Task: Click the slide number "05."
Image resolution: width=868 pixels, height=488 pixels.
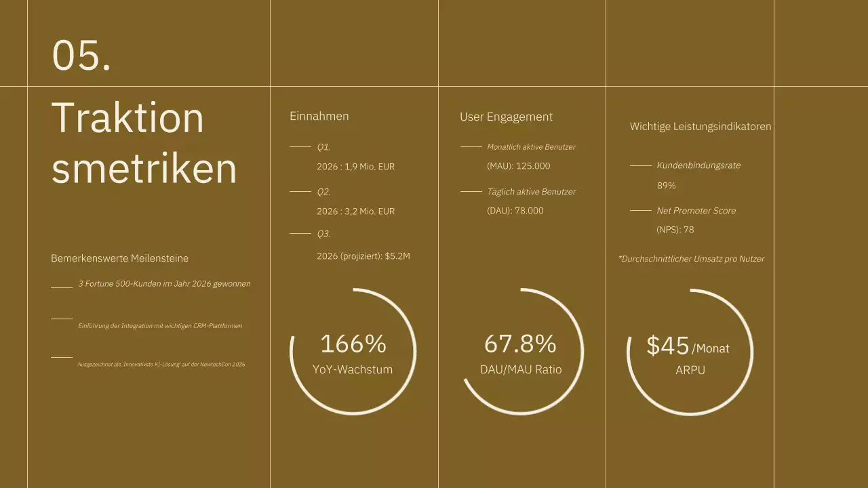Action: (81, 55)
